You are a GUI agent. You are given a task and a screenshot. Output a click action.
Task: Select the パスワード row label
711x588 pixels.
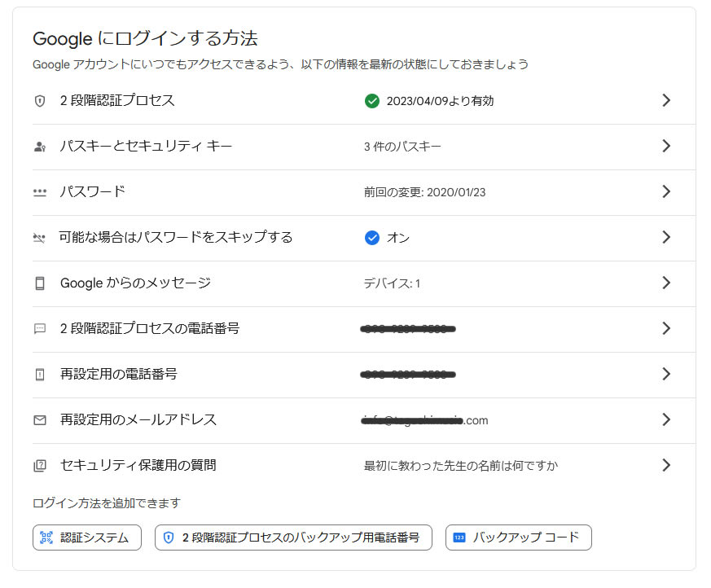pos(93,191)
